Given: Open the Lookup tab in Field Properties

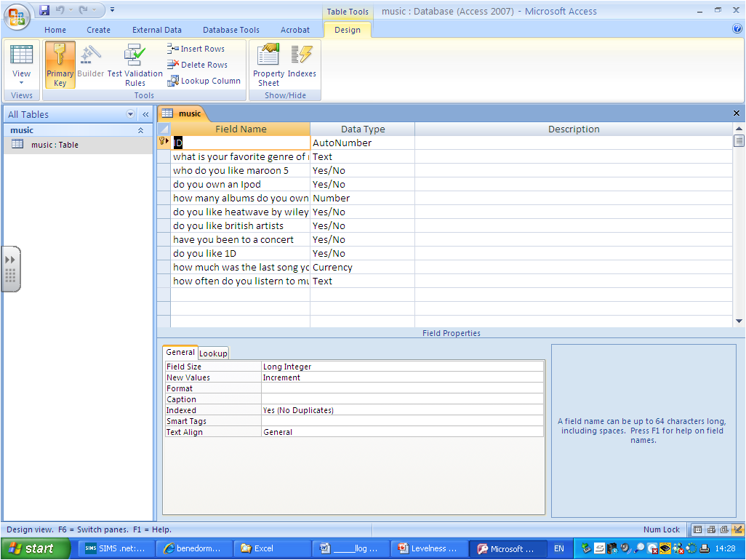Looking at the screenshot, I should 212,353.
